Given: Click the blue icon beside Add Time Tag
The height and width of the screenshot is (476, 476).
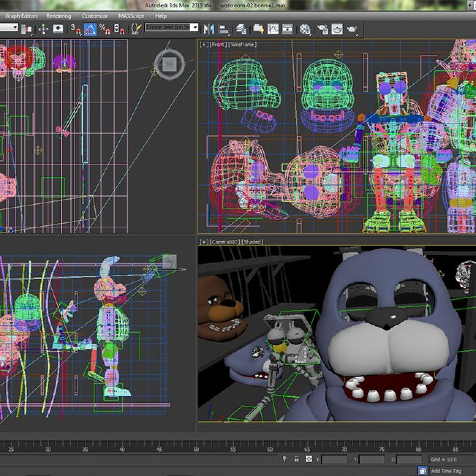Looking at the screenshot, I should click(422, 471).
